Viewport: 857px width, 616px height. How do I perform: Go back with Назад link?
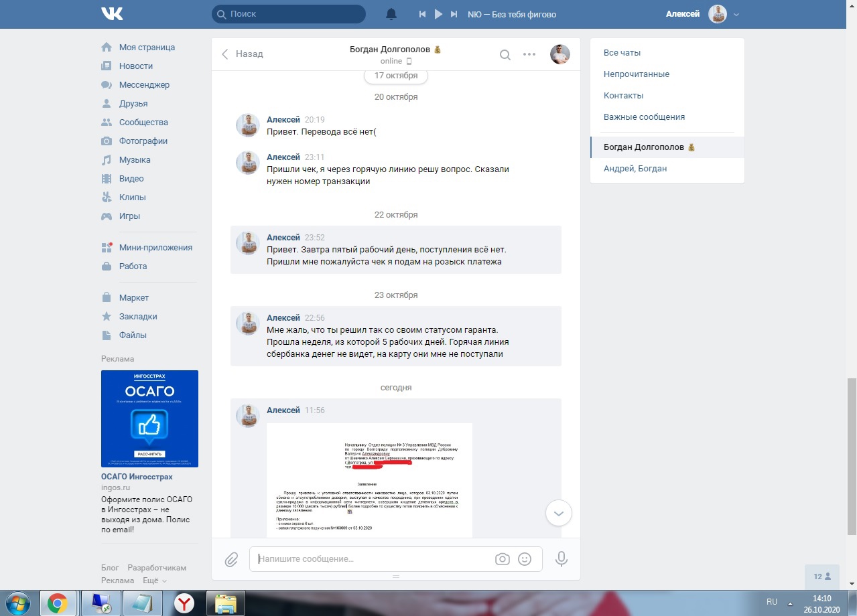[x=243, y=54]
